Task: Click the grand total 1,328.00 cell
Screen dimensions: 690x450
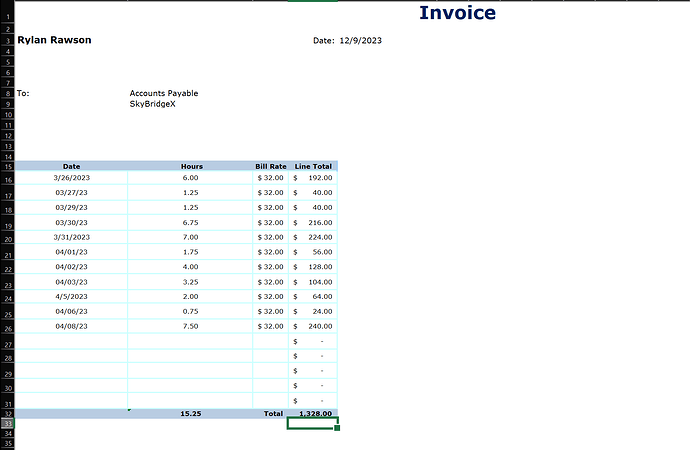Action: click(313, 413)
